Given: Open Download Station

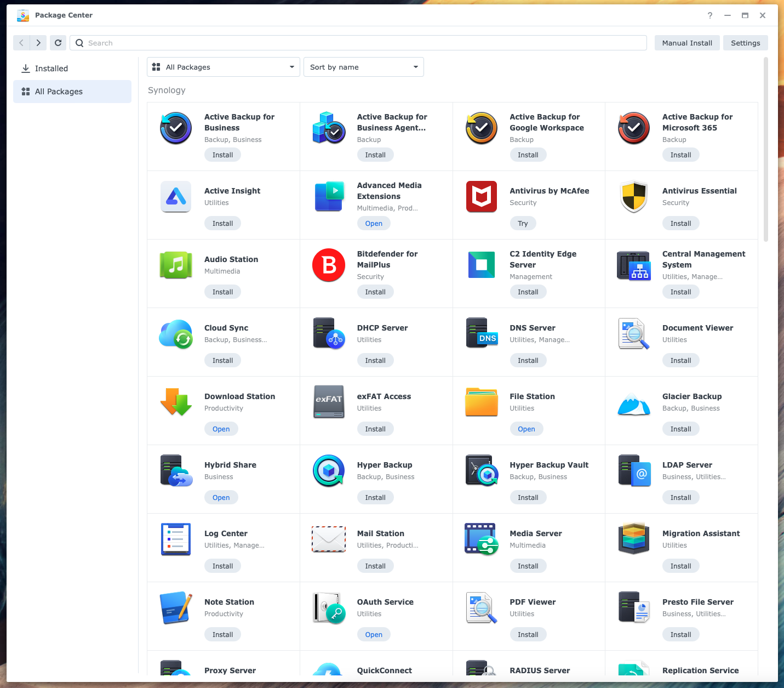Looking at the screenshot, I should point(221,429).
